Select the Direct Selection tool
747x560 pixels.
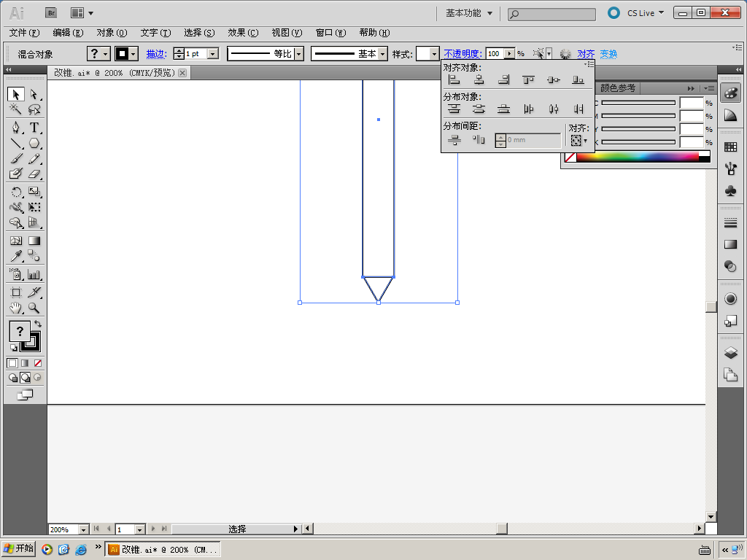[34, 94]
